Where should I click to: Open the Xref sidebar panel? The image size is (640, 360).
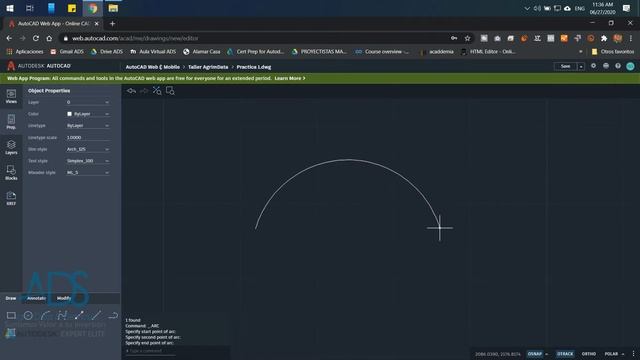(11, 198)
